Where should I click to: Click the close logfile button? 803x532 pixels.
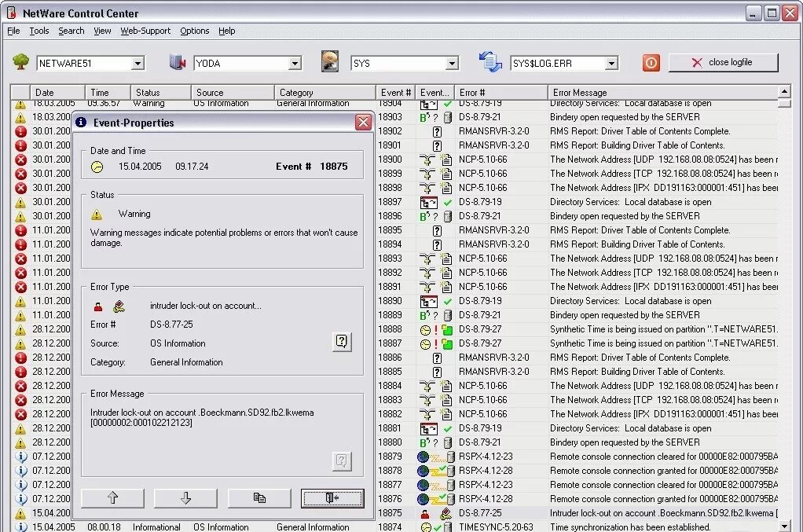click(x=723, y=62)
